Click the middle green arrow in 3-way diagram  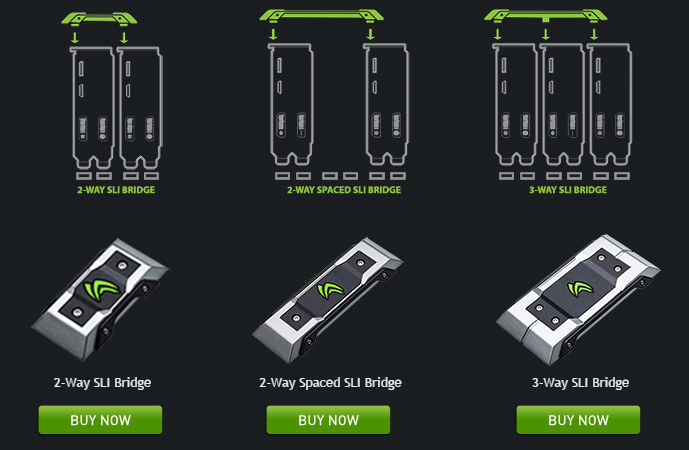(x=546, y=34)
